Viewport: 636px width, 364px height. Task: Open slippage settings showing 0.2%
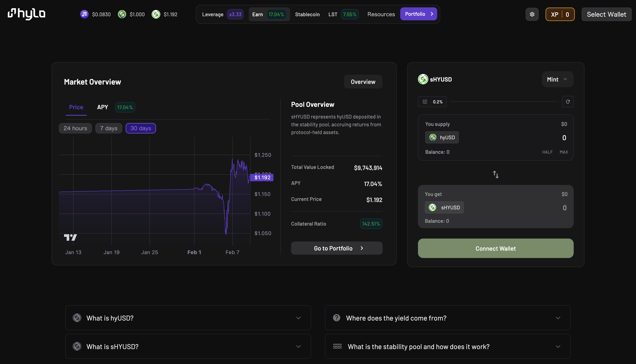click(432, 102)
